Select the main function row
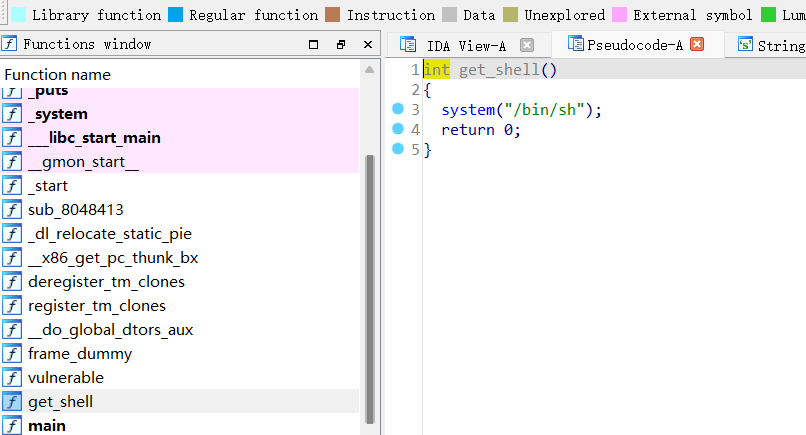 click(180, 425)
